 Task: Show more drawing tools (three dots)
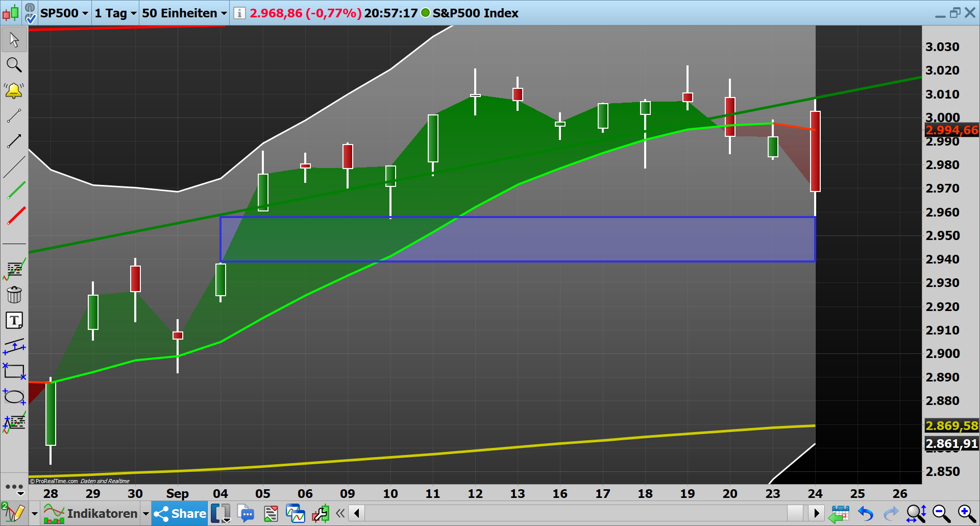(14, 487)
